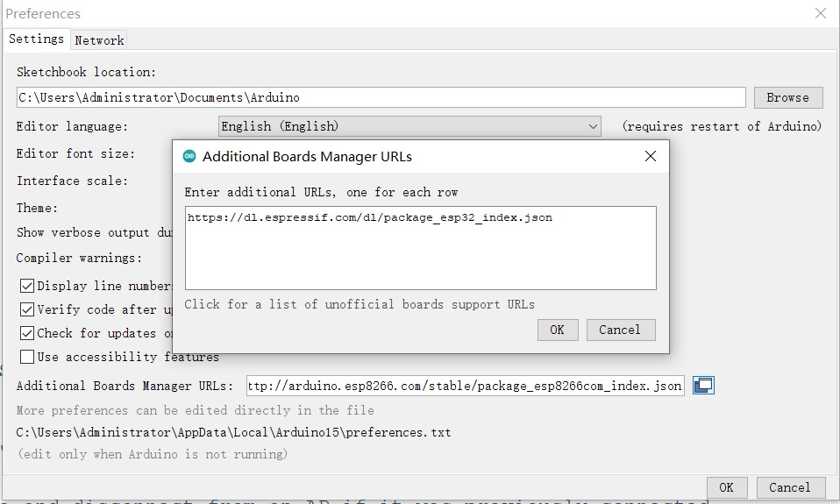Viewport: 840px width, 504px height.
Task: Click the Sketchbook location path field
Action: [x=381, y=97]
